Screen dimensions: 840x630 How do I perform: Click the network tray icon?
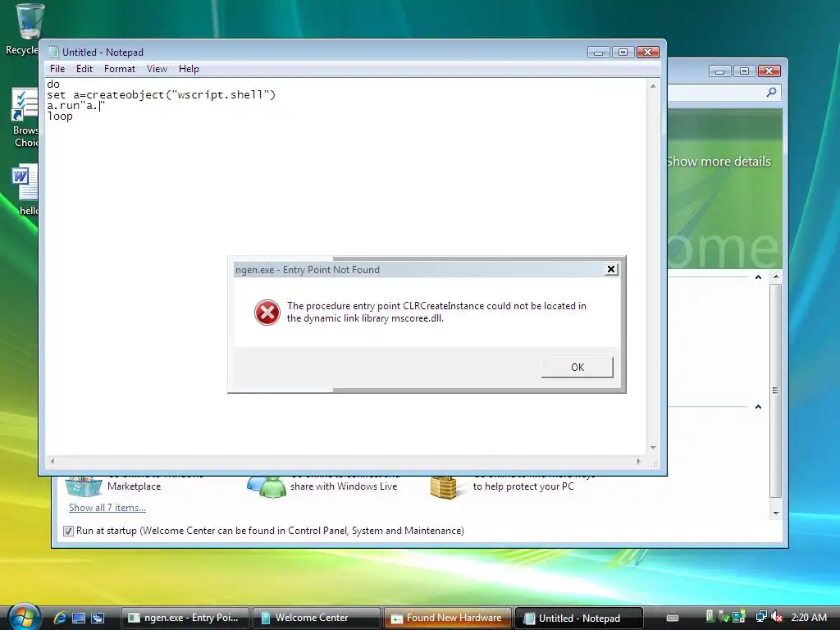(761, 617)
